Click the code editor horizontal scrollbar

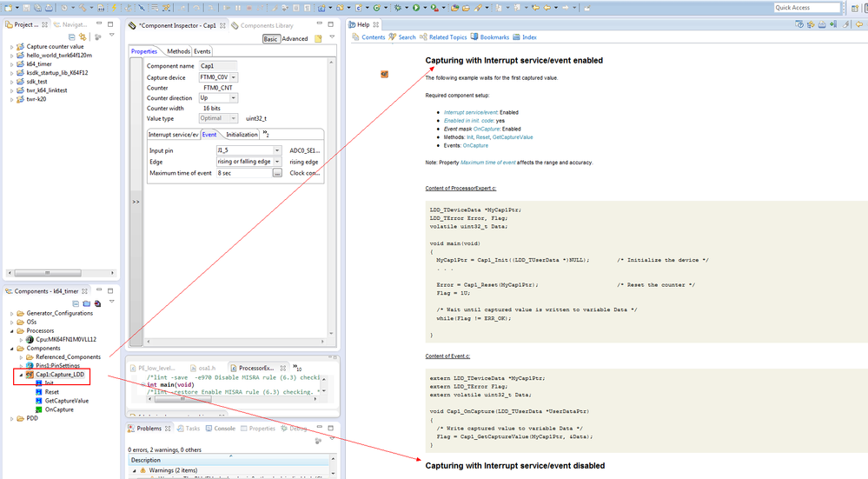233,399
